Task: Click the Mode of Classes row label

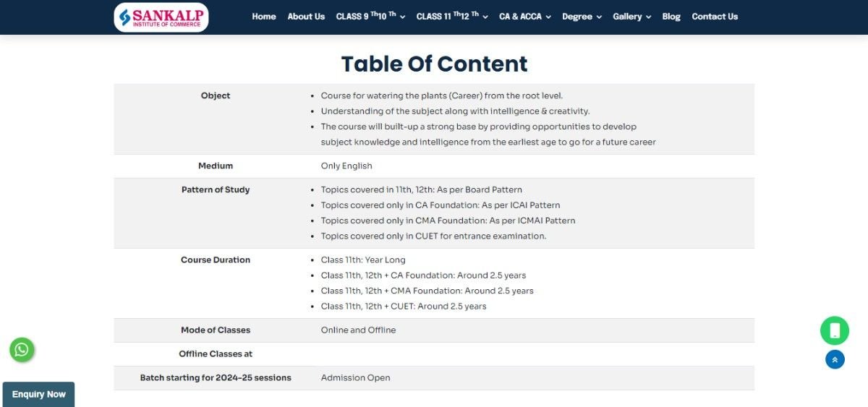Action: (x=216, y=330)
